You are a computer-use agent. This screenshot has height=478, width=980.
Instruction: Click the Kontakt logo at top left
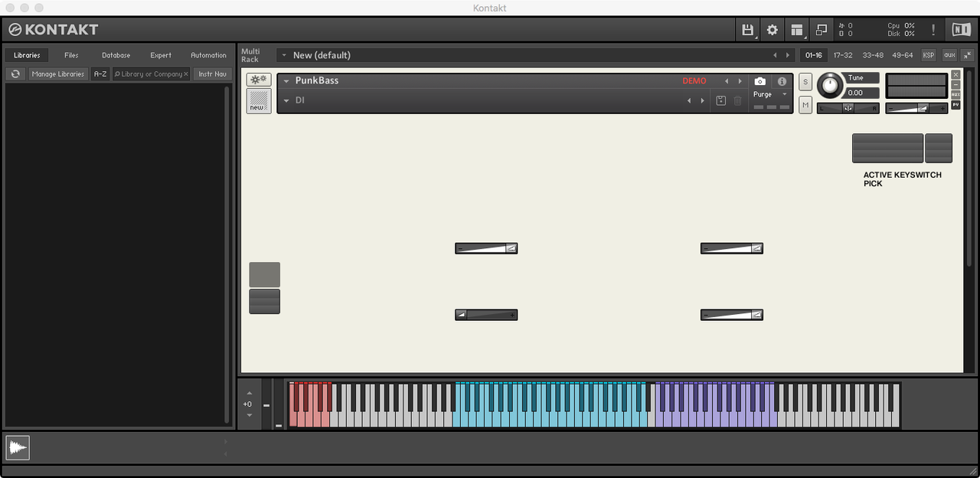click(x=54, y=30)
